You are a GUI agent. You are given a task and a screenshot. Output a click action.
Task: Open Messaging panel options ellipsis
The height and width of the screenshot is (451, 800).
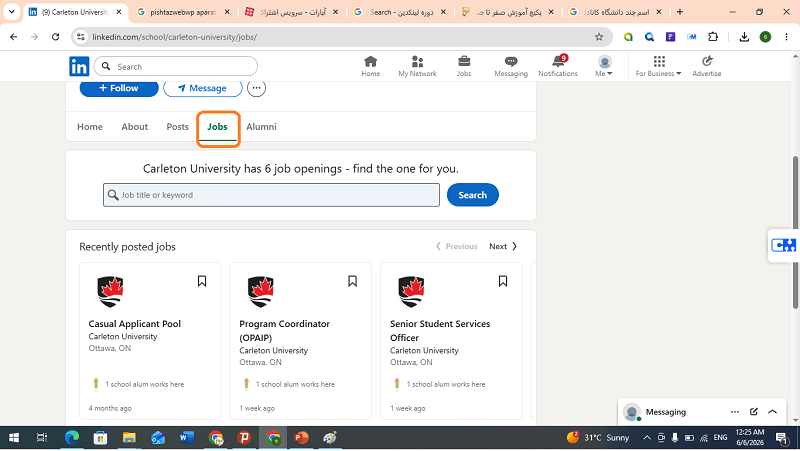click(x=735, y=412)
